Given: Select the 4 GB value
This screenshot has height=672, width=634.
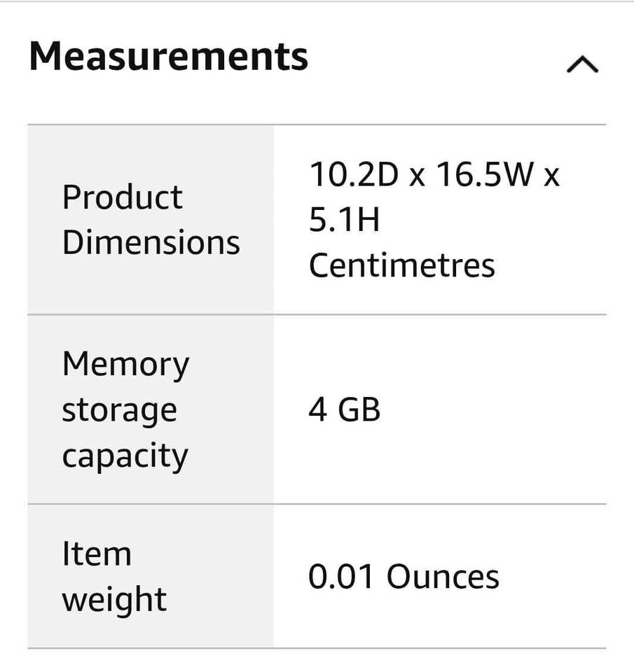Looking at the screenshot, I should pyautogui.click(x=345, y=409).
